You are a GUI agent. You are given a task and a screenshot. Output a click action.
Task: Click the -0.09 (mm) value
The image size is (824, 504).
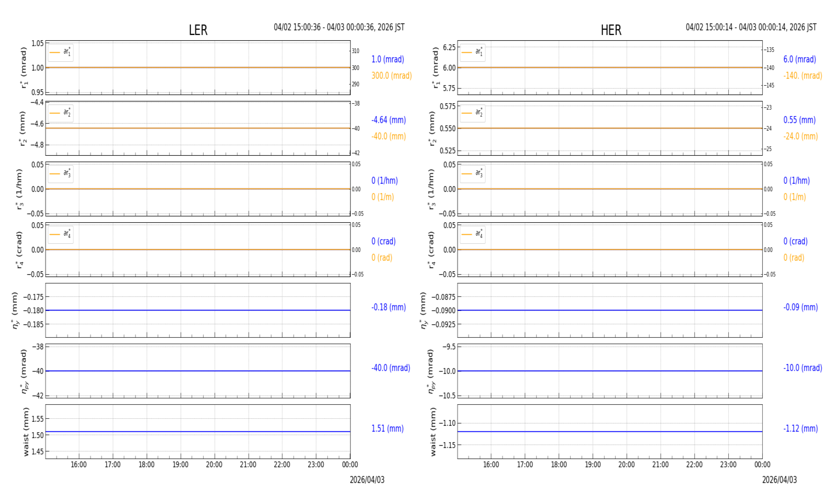click(x=801, y=307)
